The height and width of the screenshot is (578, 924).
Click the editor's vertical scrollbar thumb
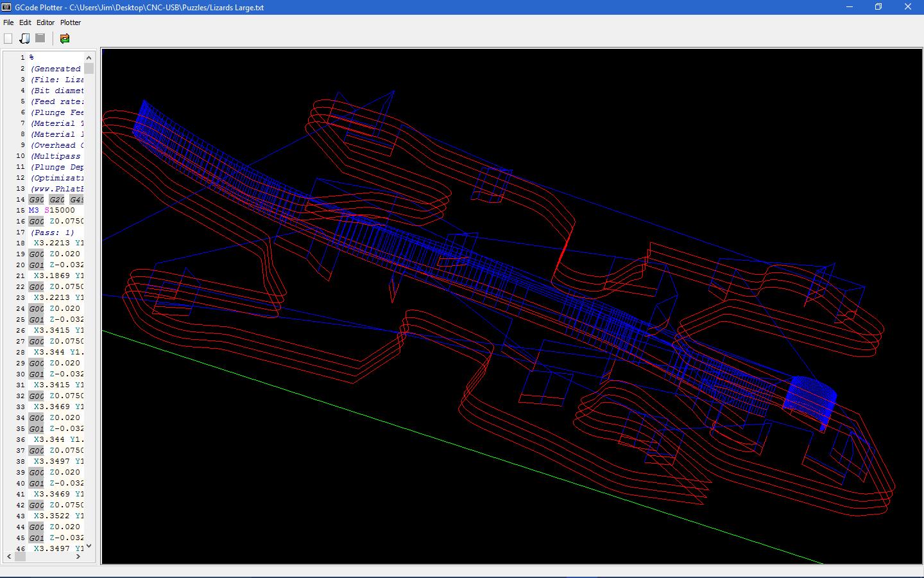pos(89,69)
